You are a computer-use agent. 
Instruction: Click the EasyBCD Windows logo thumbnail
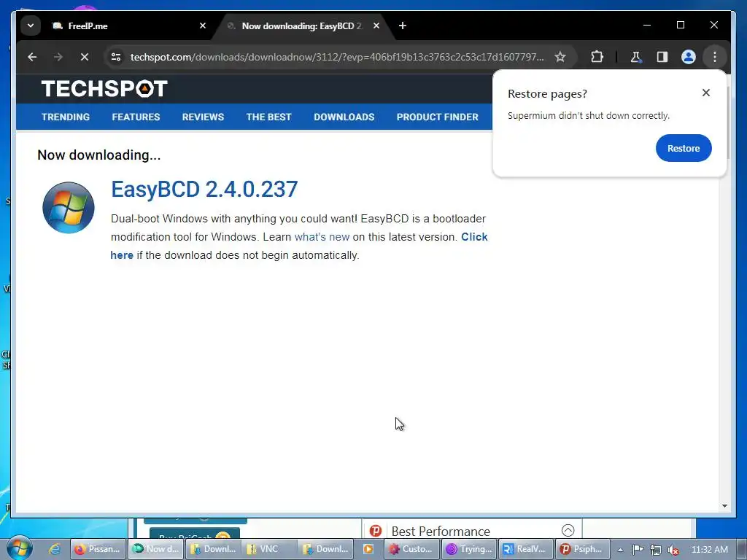click(68, 208)
